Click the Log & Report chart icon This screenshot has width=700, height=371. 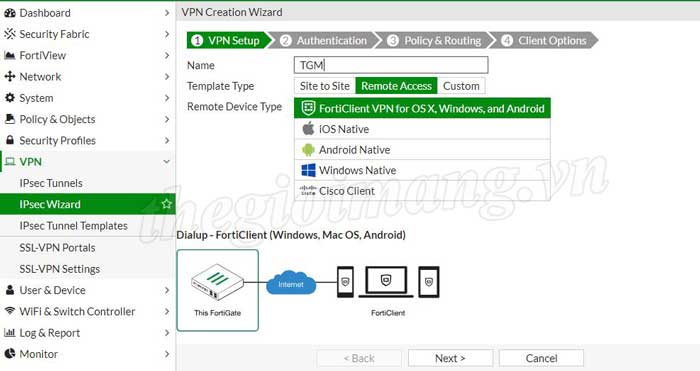coord(9,332)
